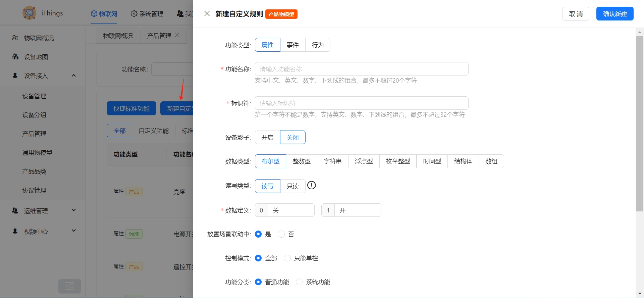Collapse the 设备接入 sidebar section

(x=74, y=76)
